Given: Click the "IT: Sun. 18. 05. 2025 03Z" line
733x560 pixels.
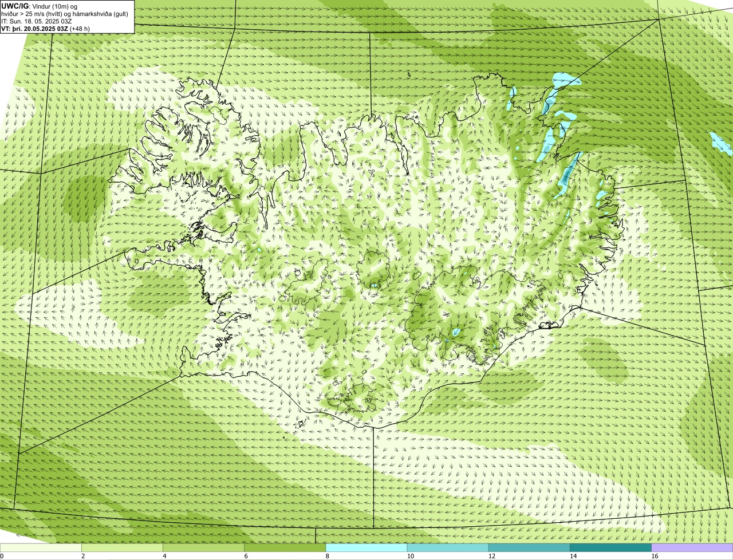Looking at the screenshot, I should tap(37, 21).
